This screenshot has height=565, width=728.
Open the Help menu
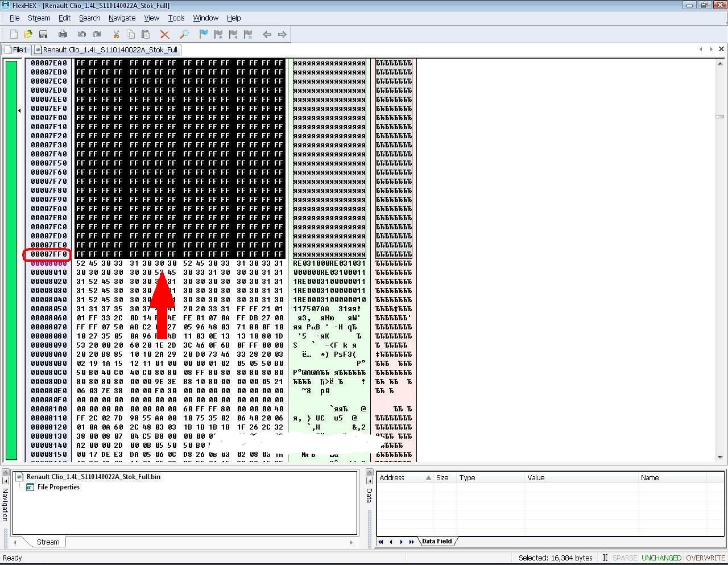[x=234, y=18]
